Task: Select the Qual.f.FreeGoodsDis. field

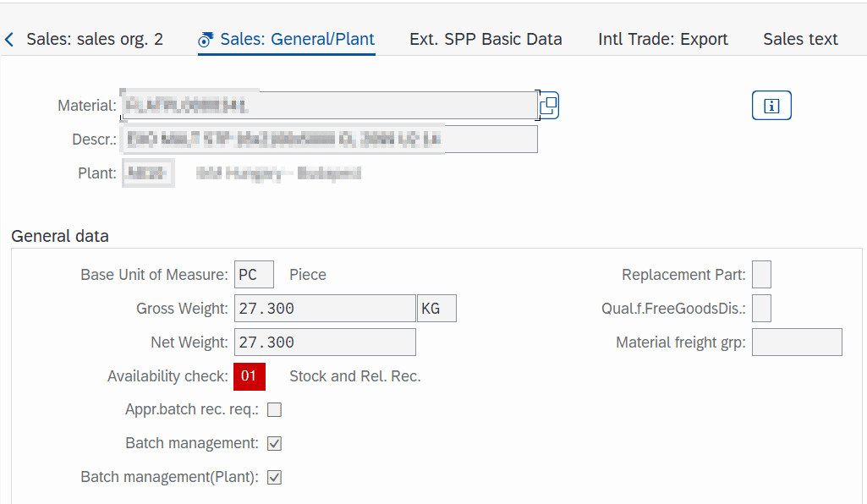Action: (761, 309)
